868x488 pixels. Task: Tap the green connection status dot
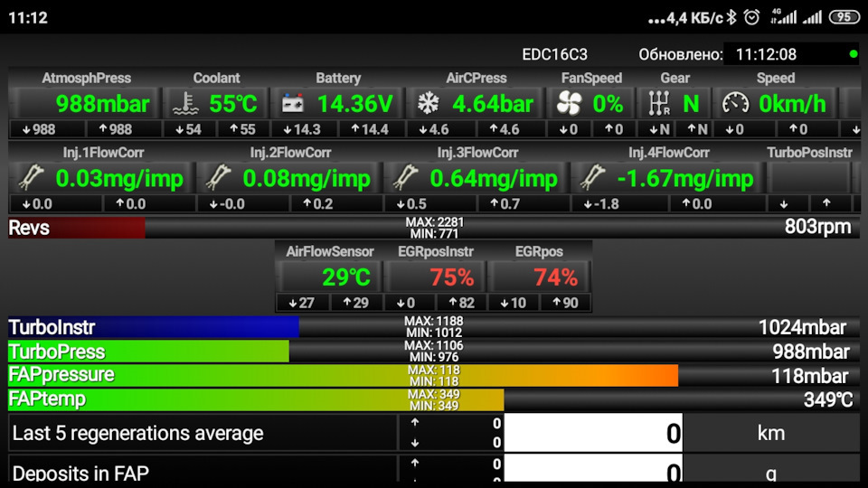[854, 54]
